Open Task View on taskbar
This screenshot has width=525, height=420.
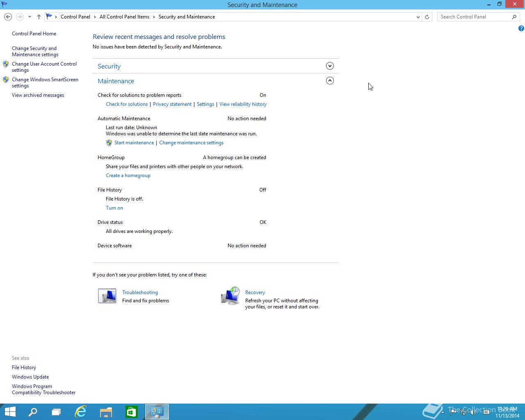pyautogui.click(x=56, y=412)
